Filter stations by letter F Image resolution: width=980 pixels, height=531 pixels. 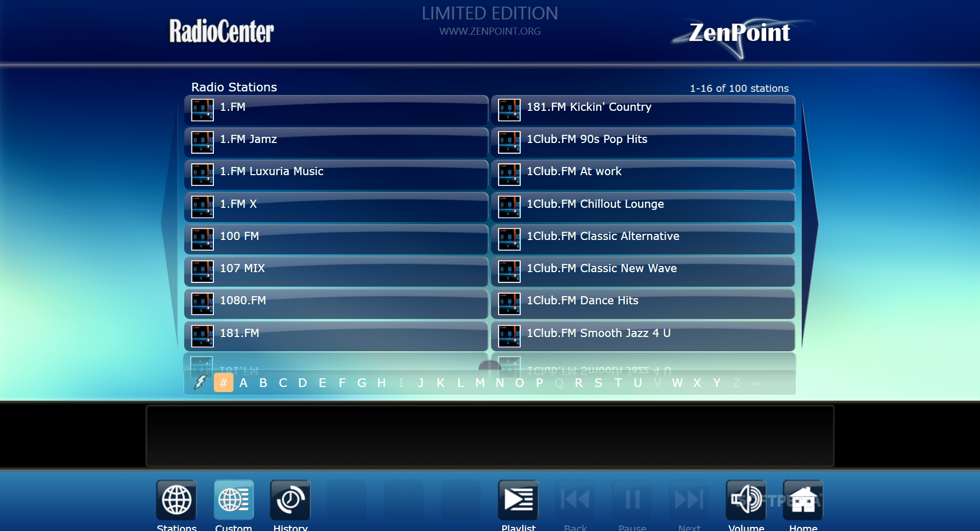342,383
